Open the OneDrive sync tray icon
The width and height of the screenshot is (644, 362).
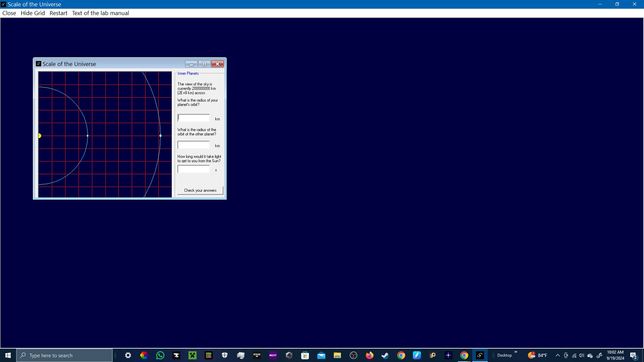click(x=590, y=355)
